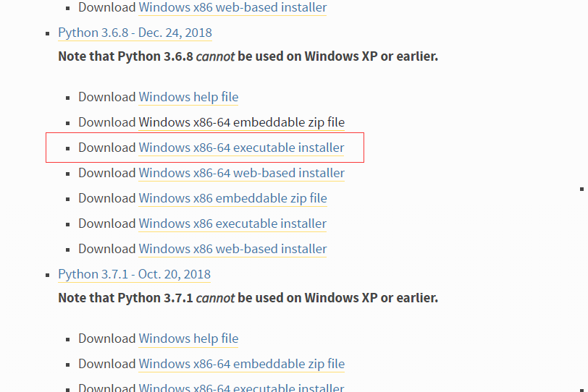Download Python 3.6.8 x86 executable installer
The height and width of the screenshot is (392, 588).
pos(232,224)
